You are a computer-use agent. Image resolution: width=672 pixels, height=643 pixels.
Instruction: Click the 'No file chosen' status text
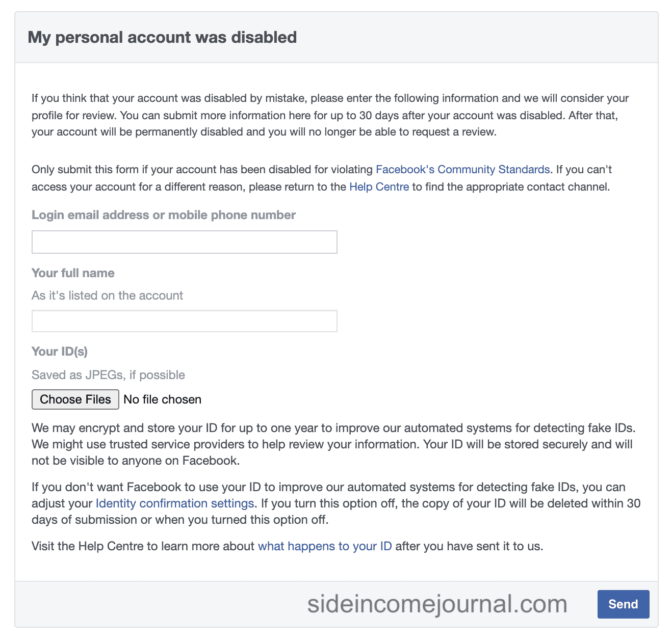click(x=163, y=399)
